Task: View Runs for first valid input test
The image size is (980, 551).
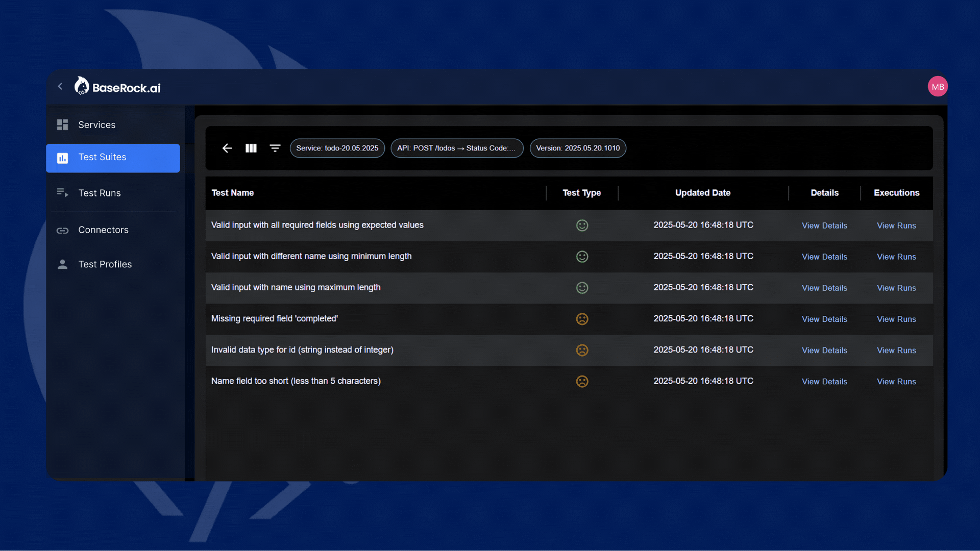Action: coord(896,226)
